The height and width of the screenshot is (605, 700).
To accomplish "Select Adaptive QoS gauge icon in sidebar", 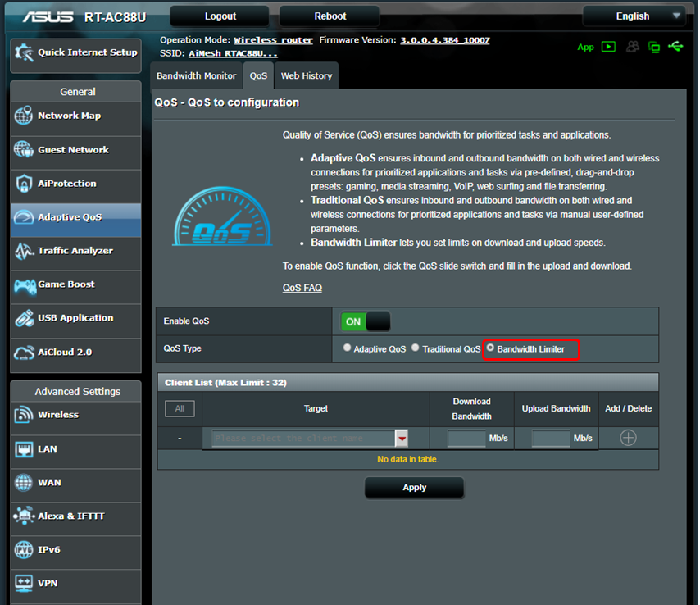I will pos(23,217).
